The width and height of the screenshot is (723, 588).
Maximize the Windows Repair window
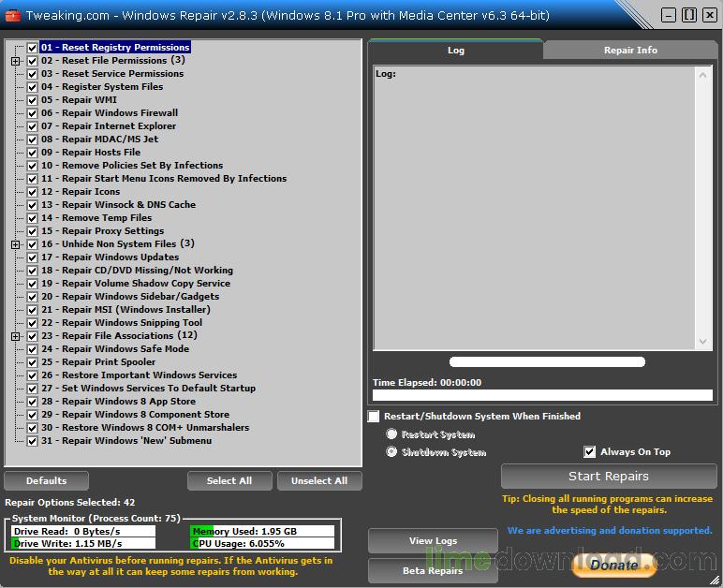point(689,15)
